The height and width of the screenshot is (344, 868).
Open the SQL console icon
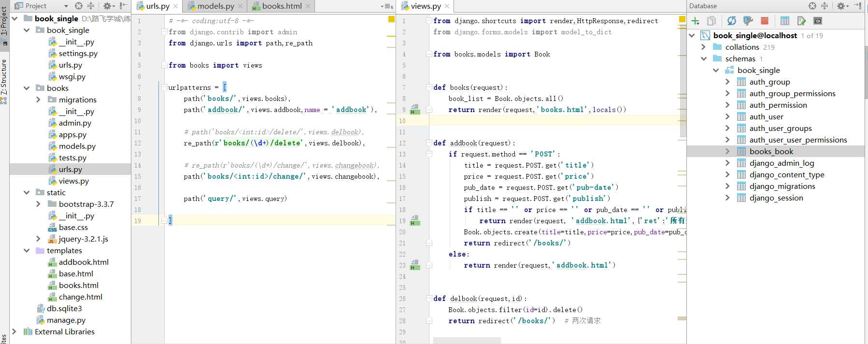point(818,21)
